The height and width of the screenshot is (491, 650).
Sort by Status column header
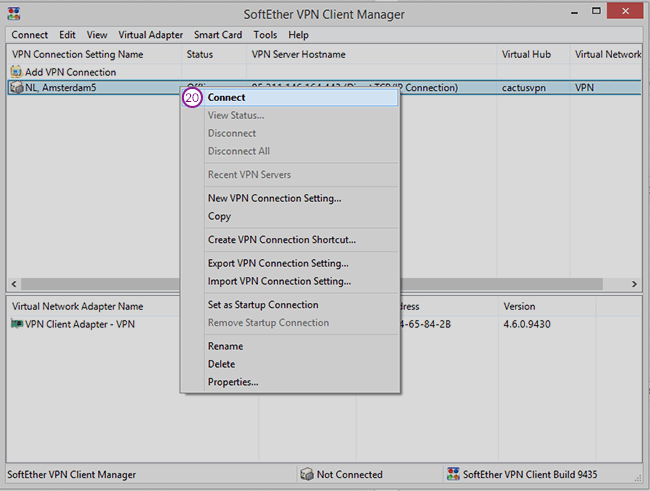[x=214, y=54]
